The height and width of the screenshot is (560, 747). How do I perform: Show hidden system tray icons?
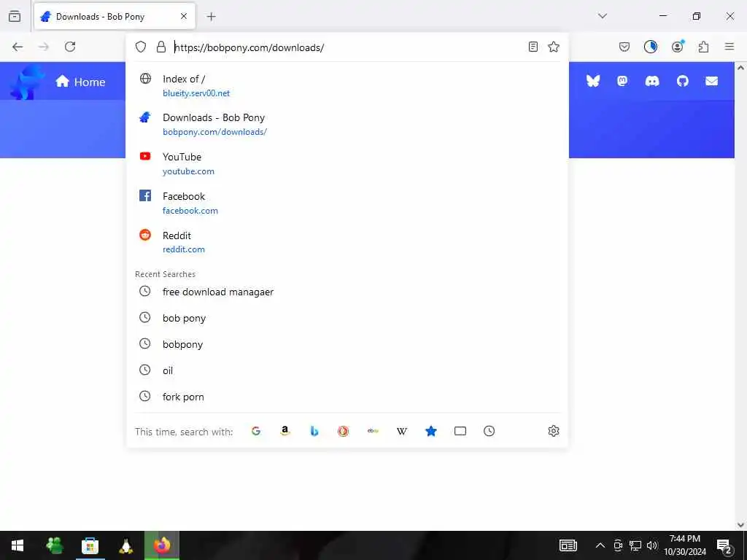point(600,545)
